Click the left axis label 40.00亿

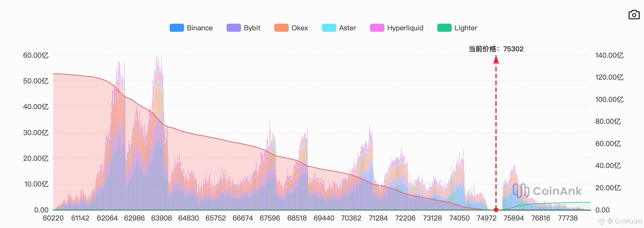tap(36, 107)
